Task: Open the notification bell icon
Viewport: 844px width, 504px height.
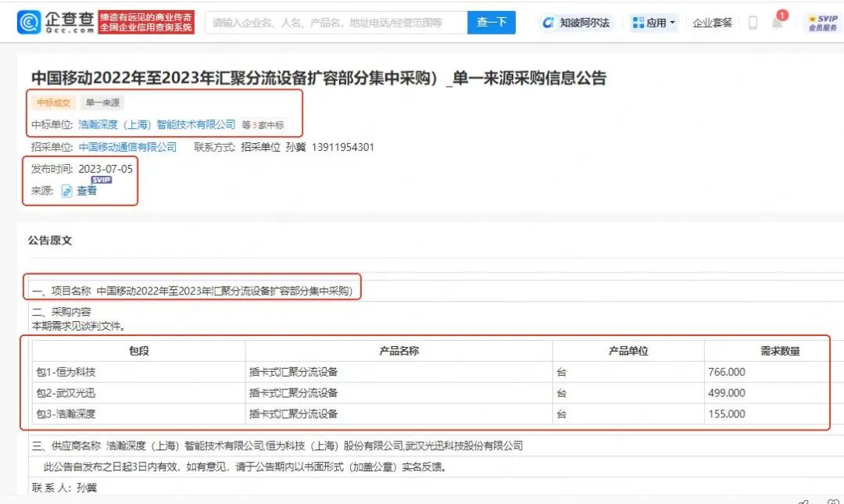Action: (776, 24)
